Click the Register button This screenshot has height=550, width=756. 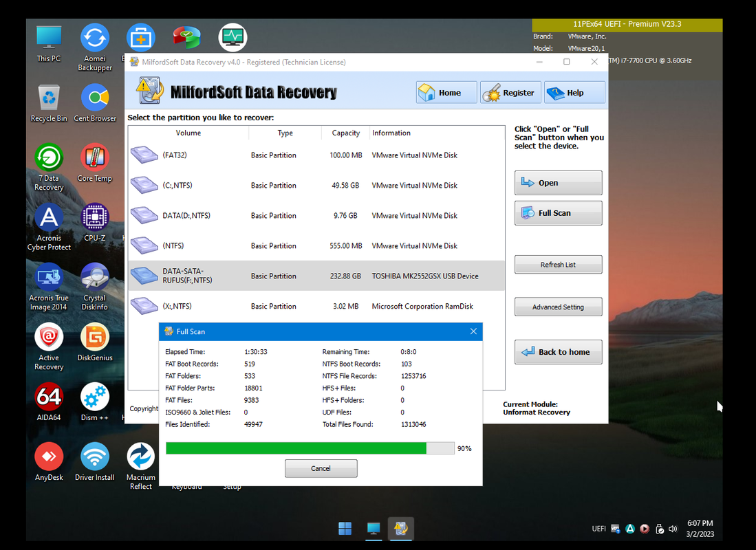510,93
